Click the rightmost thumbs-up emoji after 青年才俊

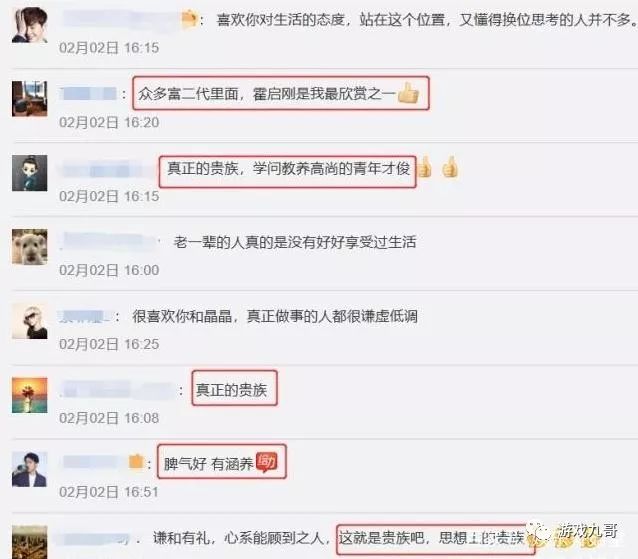pos(450,167)
